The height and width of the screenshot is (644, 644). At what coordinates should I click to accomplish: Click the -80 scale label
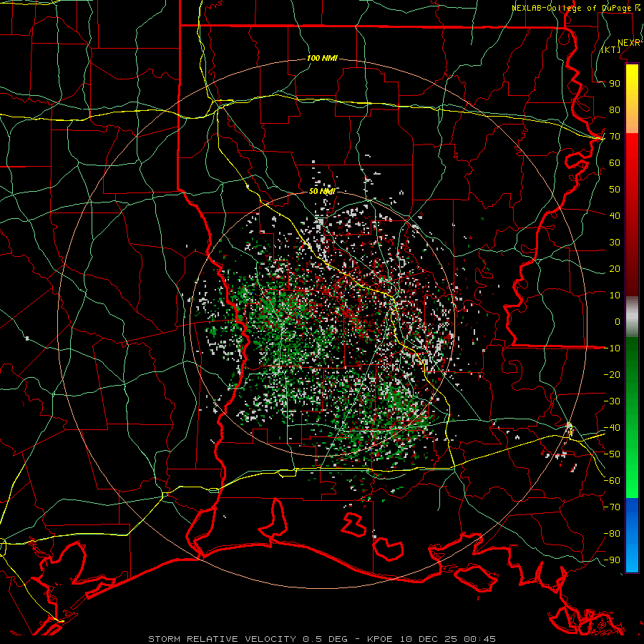612,534
